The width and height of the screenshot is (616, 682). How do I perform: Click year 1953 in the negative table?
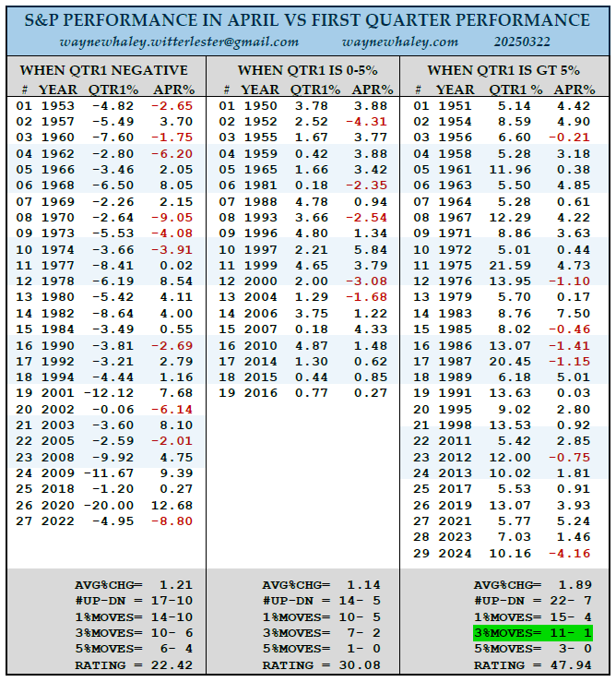[58, 106]
